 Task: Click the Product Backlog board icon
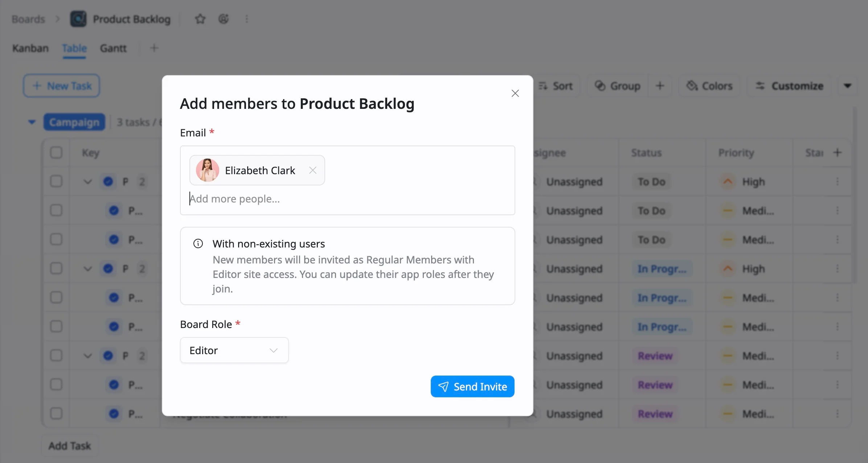(78, 19)
